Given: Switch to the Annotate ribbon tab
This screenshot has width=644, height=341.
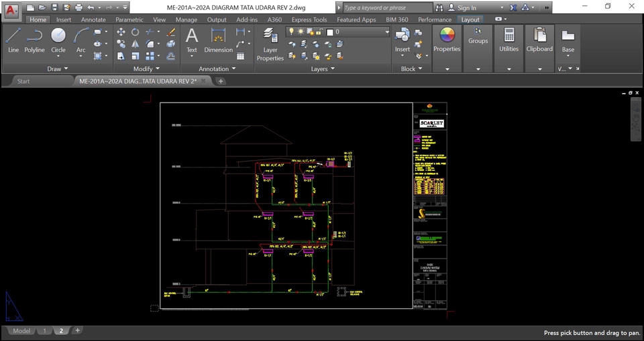Looking at the screenshot, I should (93, 19).
